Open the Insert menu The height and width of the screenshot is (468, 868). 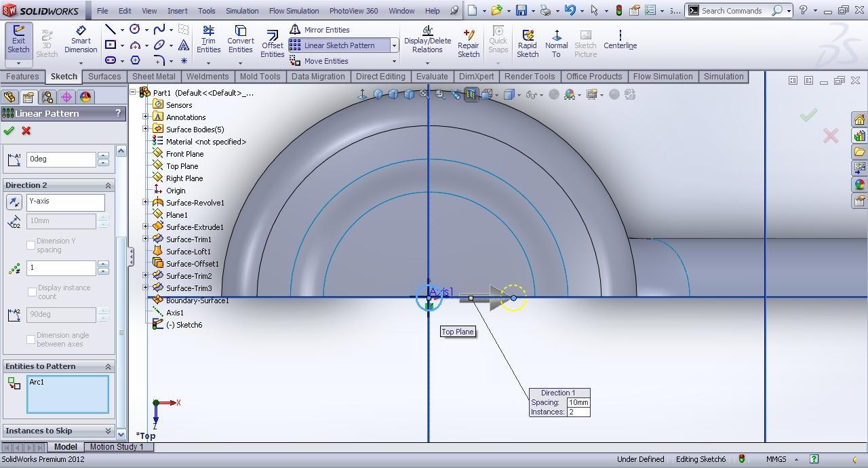pos(177,11)
